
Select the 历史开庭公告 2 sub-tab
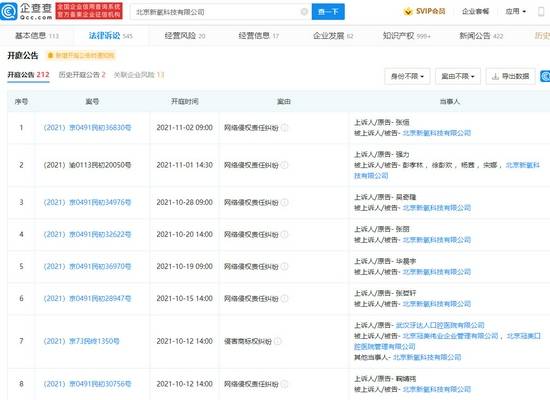pos(82,75)
